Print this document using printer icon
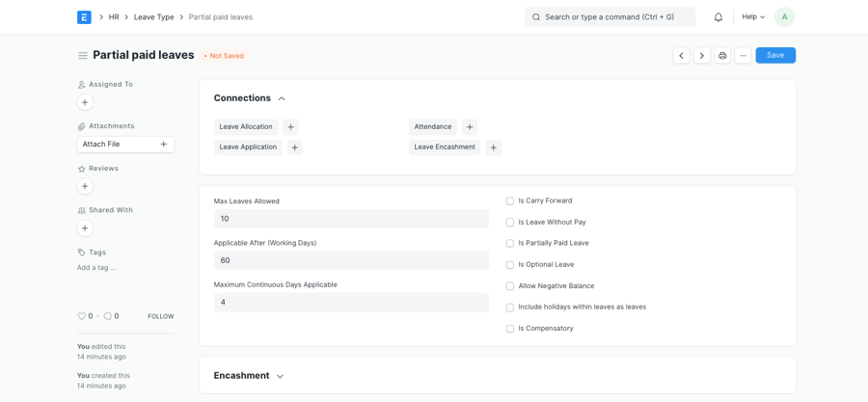The image size is (868, 402). coord(722,56)
